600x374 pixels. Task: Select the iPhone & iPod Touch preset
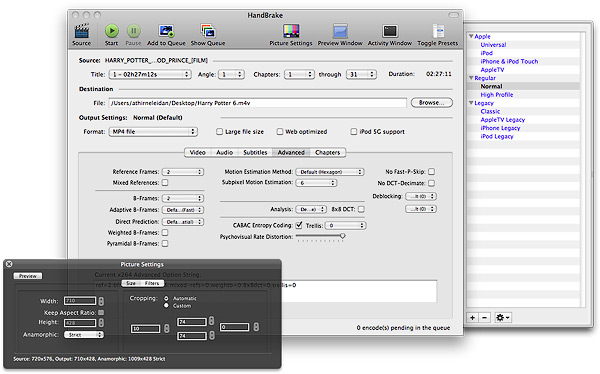tap(509, 61)
